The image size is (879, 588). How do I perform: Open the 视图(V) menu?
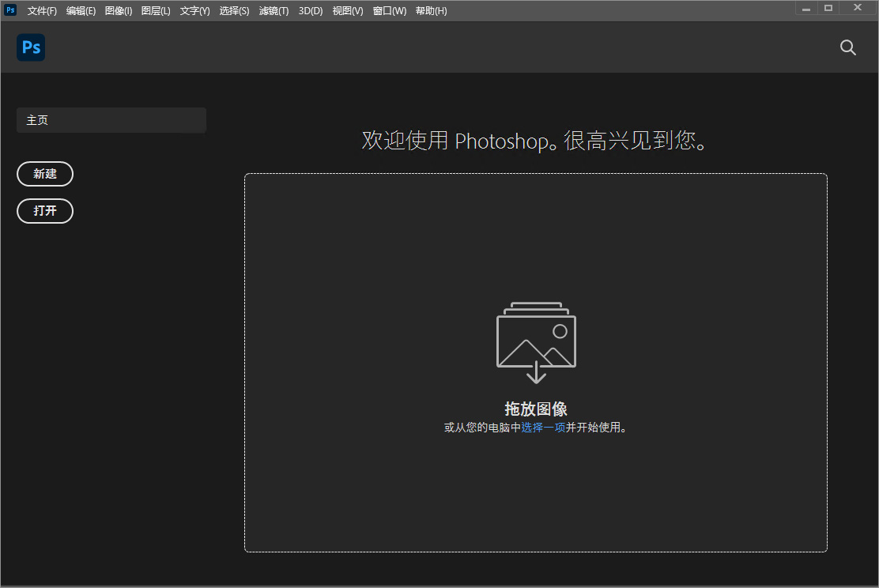click(x=348, y=10)
